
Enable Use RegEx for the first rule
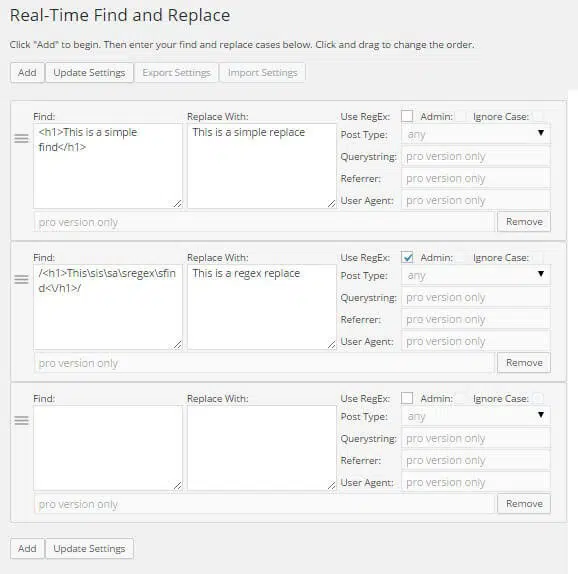tap(407, 116)
